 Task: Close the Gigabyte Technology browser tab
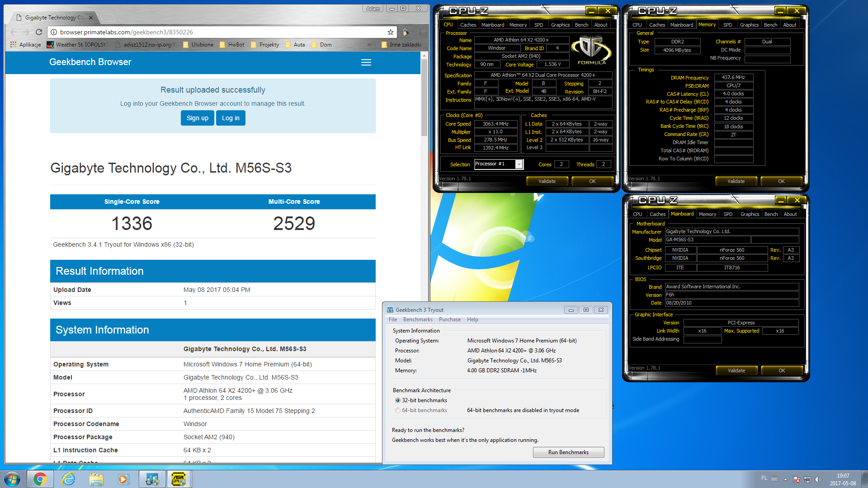pyautogui.click(x=91, y=18)
